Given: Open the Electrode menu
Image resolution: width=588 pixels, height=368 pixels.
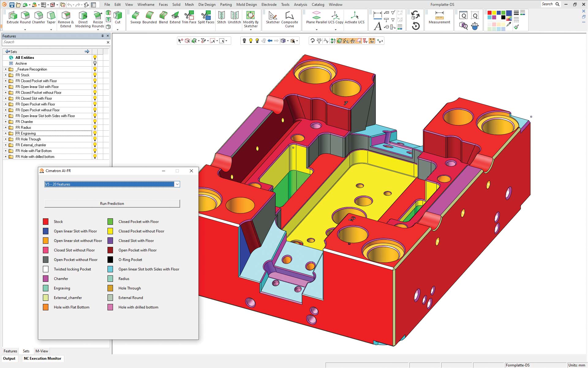Looking at the screenshot, I should click(269, 5).
